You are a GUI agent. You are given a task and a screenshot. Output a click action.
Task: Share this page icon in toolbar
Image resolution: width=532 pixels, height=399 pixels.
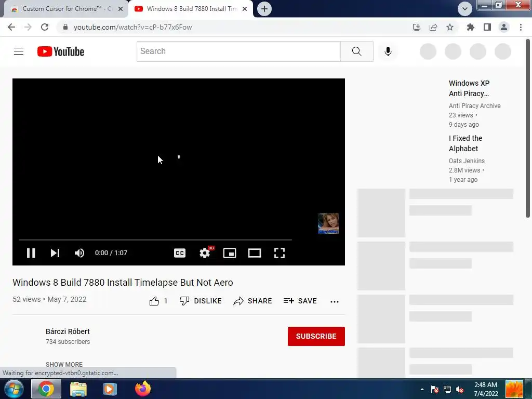tap(433, 27)
